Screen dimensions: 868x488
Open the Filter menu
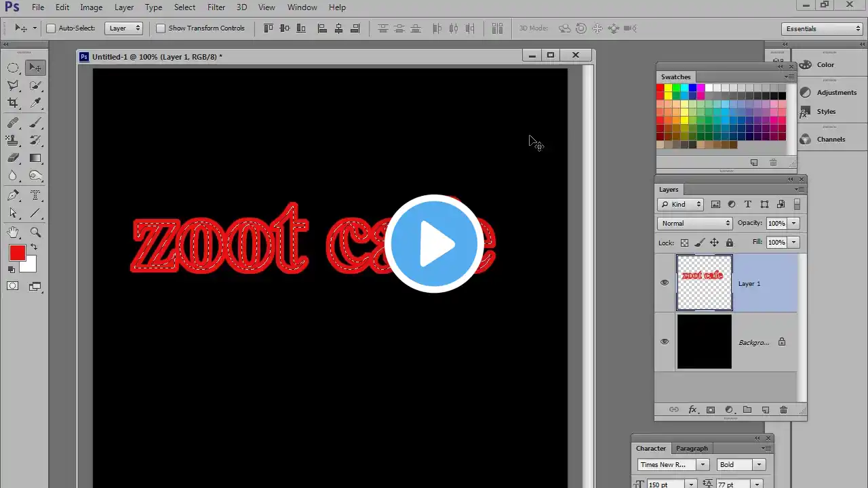click(216, 7)
